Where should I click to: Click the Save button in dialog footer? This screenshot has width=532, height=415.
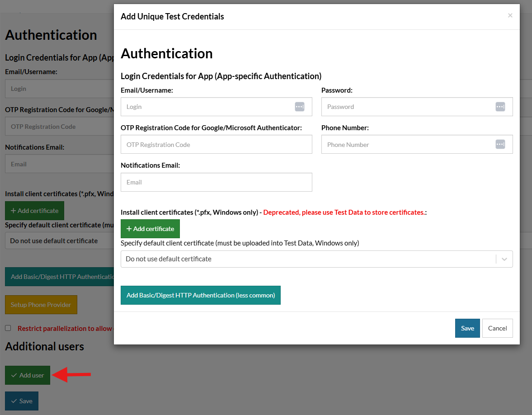click(467, 328)
